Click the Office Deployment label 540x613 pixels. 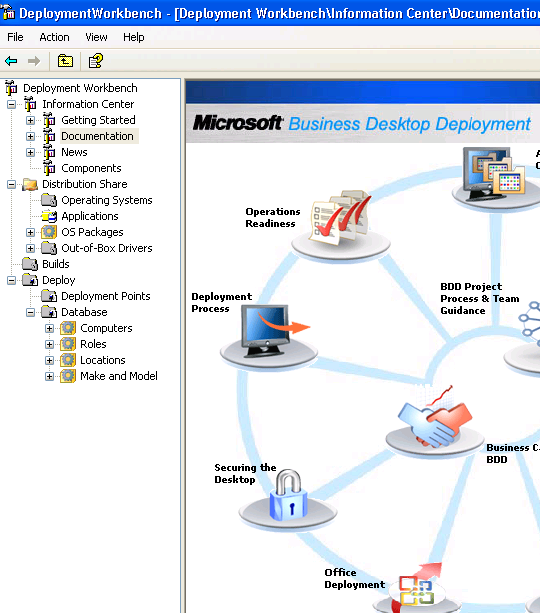(355, 579)
